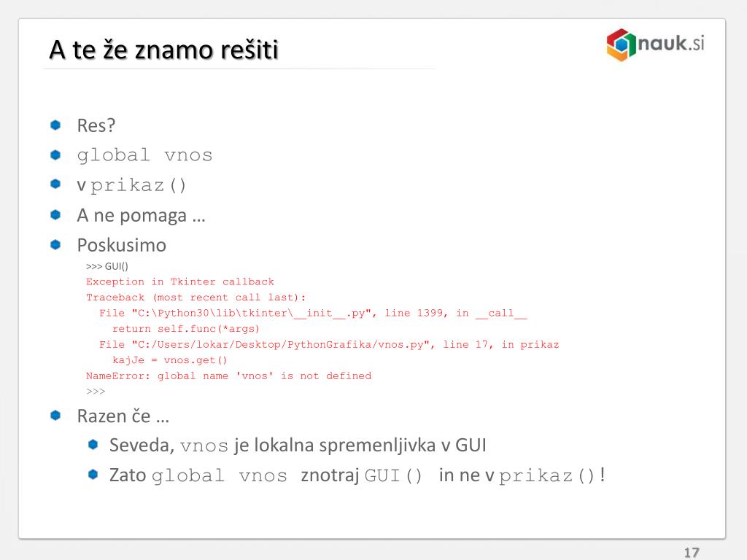Click the slide number 17
The height and width of the screenshot is (560, 747).
tap(692, 553)
